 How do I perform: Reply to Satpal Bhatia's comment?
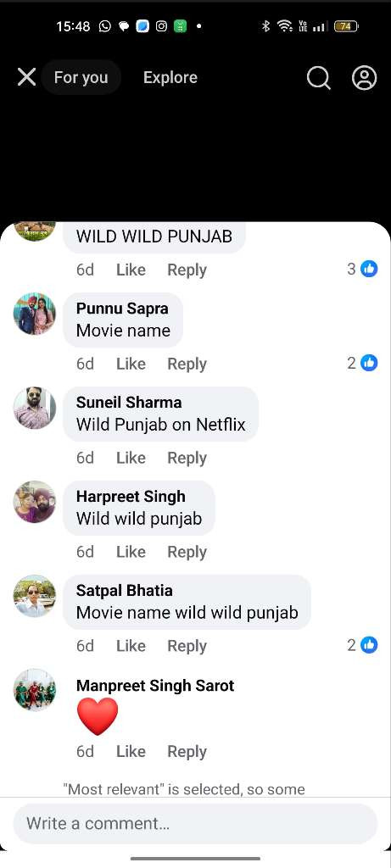[x=187, y=646]
